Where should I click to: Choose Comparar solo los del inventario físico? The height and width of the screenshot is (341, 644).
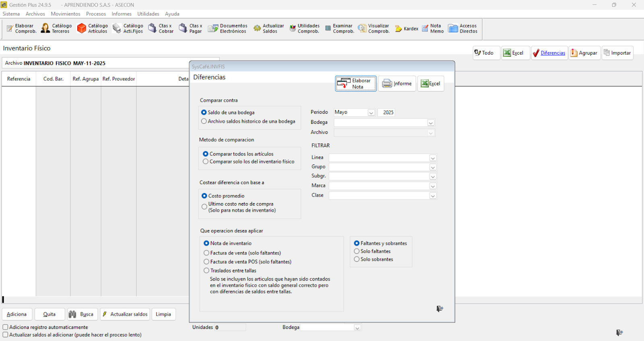tap(206, 162)
